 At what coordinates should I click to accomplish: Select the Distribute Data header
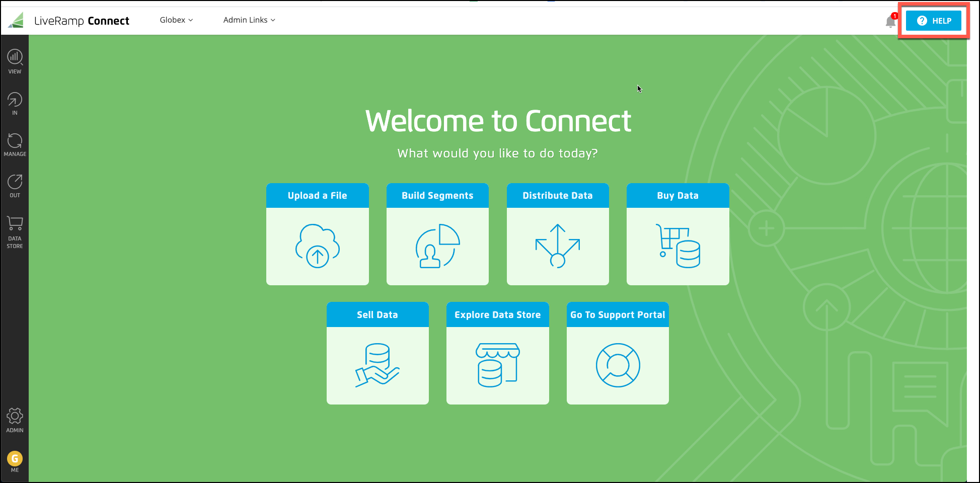tap(558, 196)
